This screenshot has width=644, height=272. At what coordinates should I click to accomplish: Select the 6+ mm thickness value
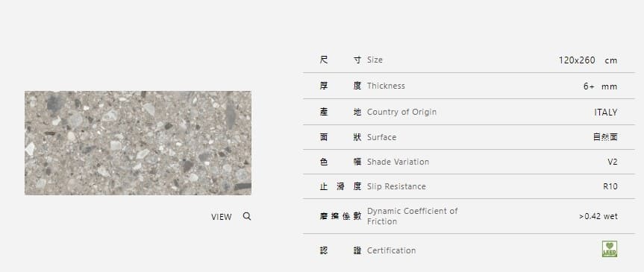600,86
